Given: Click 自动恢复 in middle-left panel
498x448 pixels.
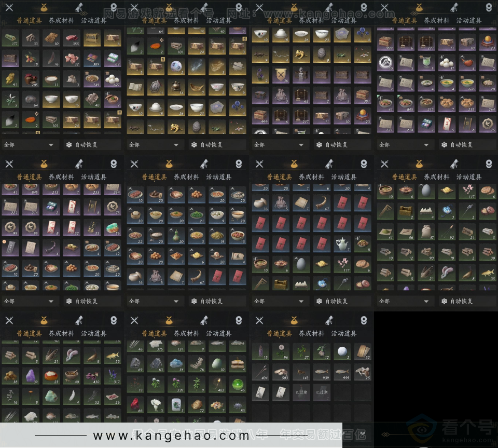Looking at the screenshot, I should (x=92, y=301).
